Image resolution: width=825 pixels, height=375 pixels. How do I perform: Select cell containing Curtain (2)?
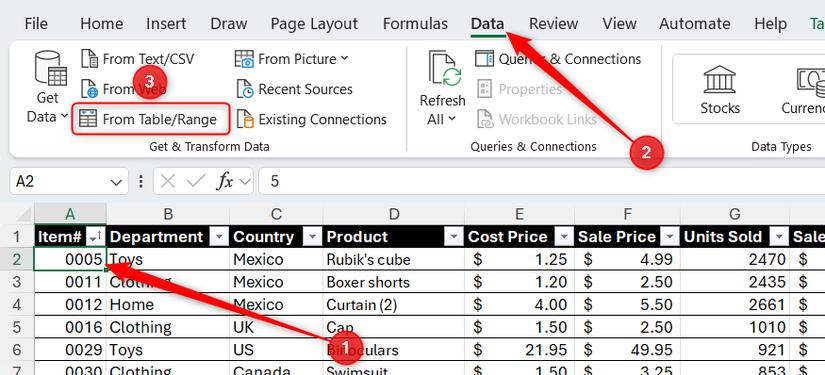[394, 305]
